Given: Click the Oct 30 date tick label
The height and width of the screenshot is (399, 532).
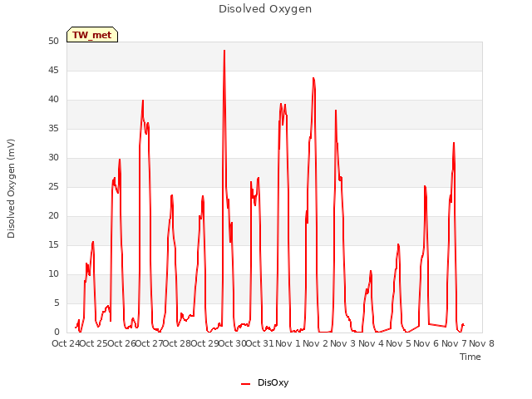Looking at the screenshot, I should click(x=233, y=343).
